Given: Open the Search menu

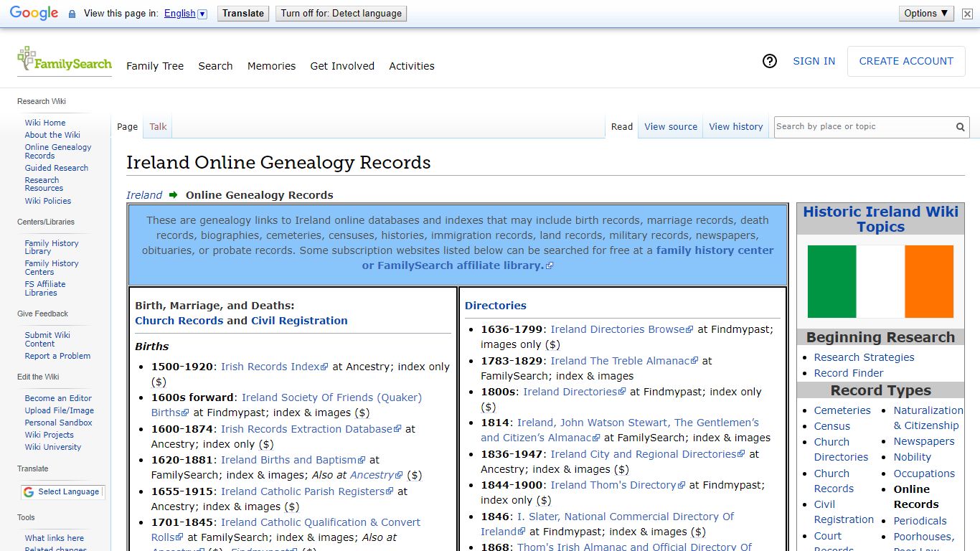Looking at the screenshot, I should [215, 66].
